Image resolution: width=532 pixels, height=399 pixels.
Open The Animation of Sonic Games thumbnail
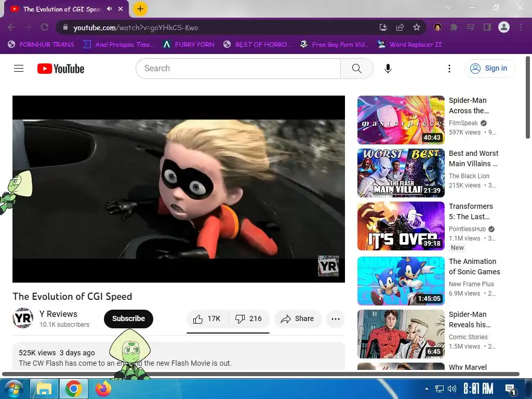point(401,281)
